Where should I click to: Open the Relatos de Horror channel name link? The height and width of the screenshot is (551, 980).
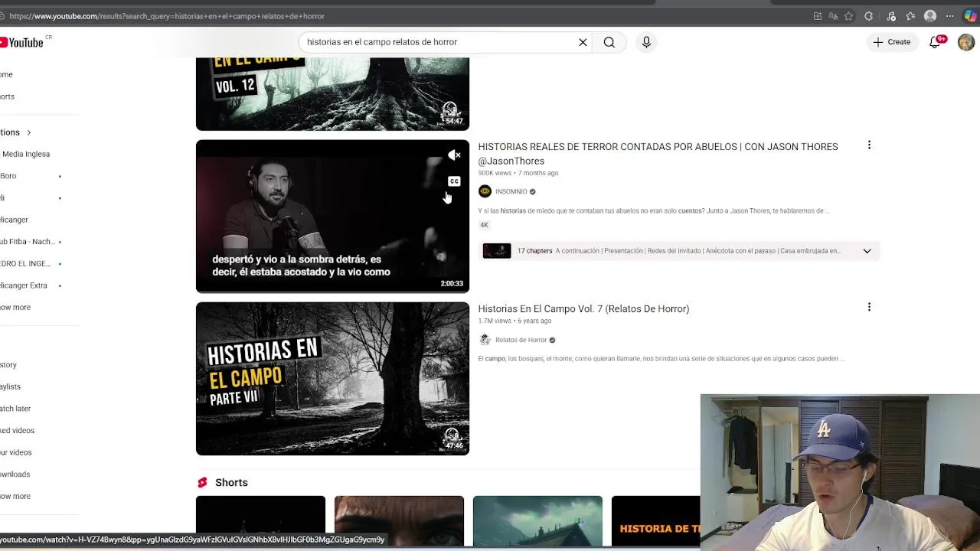click(521, 340)
